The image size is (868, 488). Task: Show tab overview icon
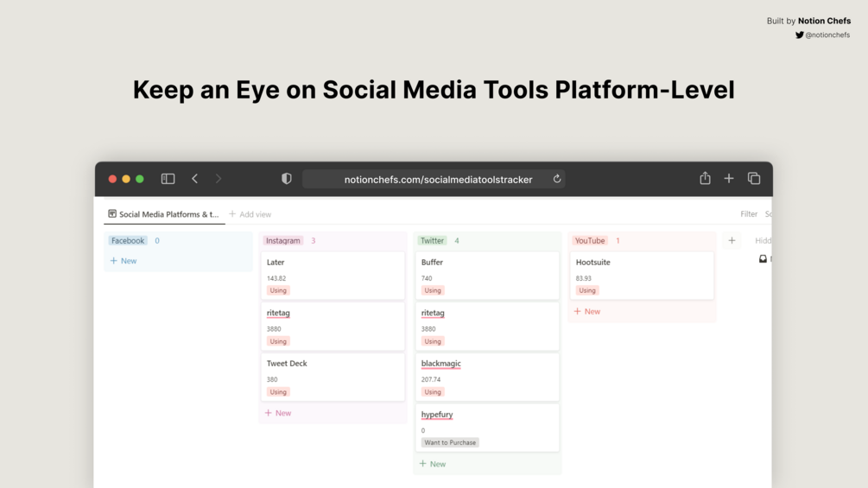pyautogui.click(x=754, y=179)
